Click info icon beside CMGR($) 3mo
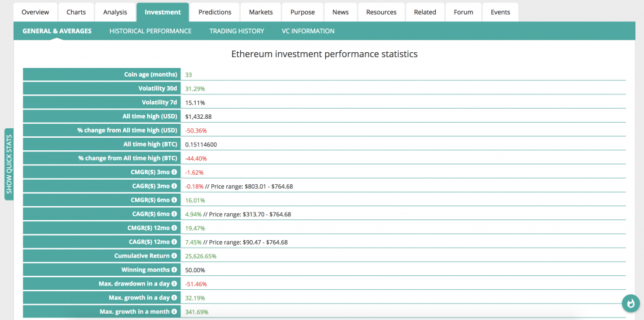The width and height of the screenshot is (644, 320). [x=174, y=172]
